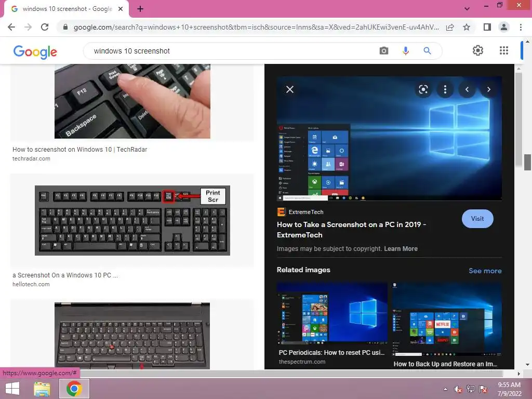532x399 pixels.
Task: Open PC Periodicals related image
Action: coord(332,313)
